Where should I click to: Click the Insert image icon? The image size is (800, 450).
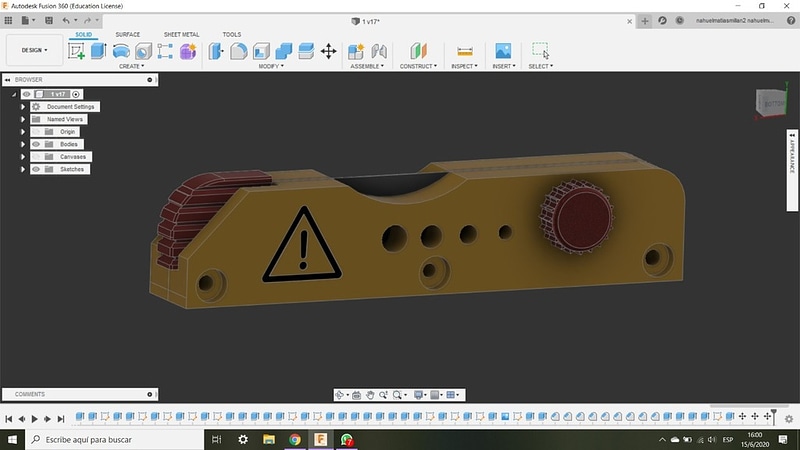point(503,51)
